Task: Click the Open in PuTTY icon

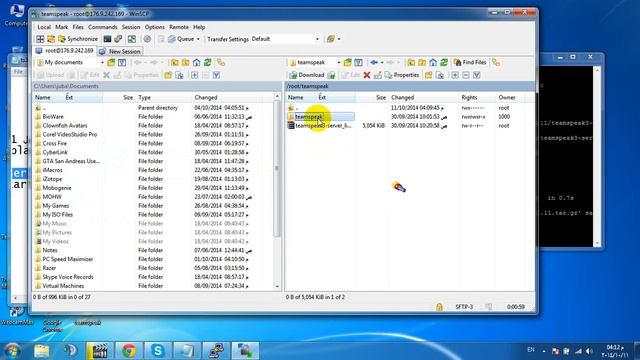Action: [x=118, y=39]
